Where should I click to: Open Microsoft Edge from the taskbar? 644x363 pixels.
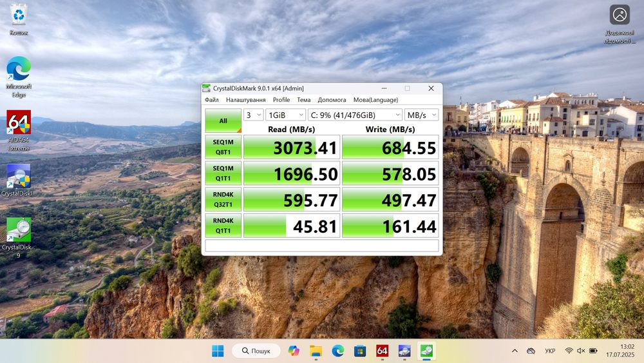coord(338,351)
